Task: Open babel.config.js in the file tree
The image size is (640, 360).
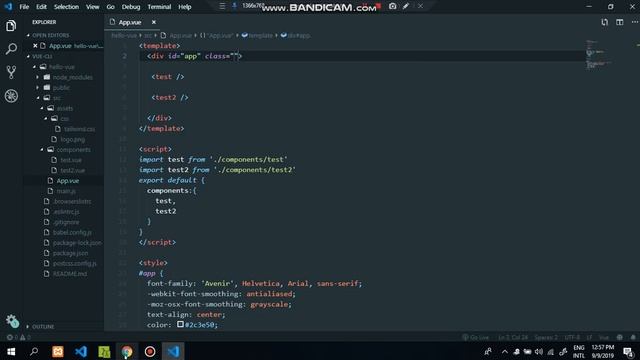Action: [72, 232]
